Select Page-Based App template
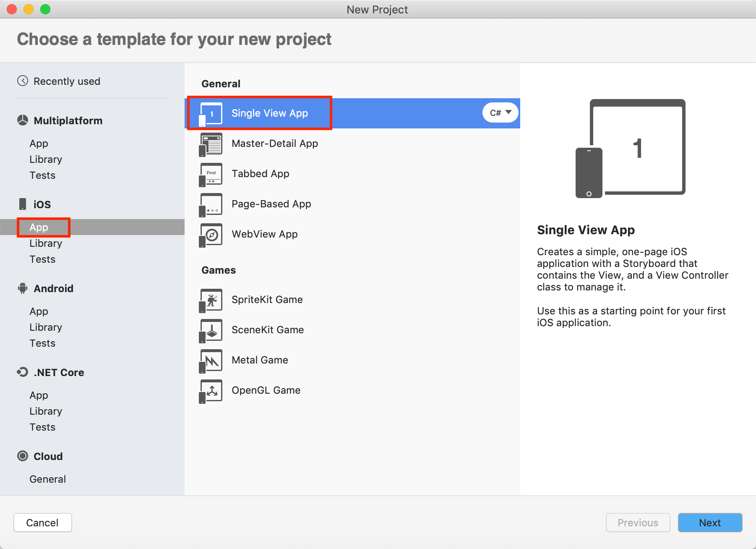Image resolution: width=756 pixels, height=549 pixels. [x=352, y=204]
